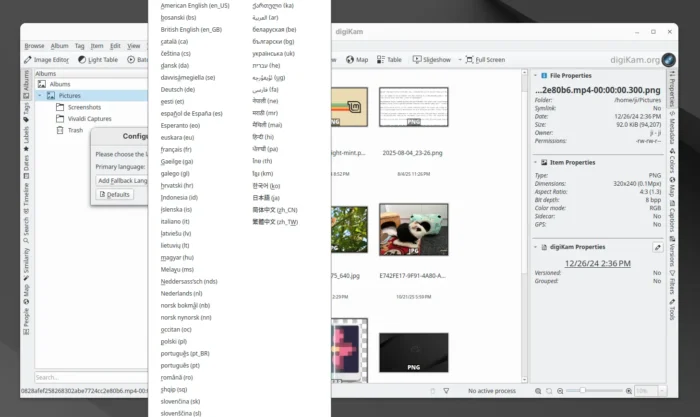The height and width of the screenshot is (417, 700).
Task: Click Add Fallback Language button
Action: (x=122, y=180)
